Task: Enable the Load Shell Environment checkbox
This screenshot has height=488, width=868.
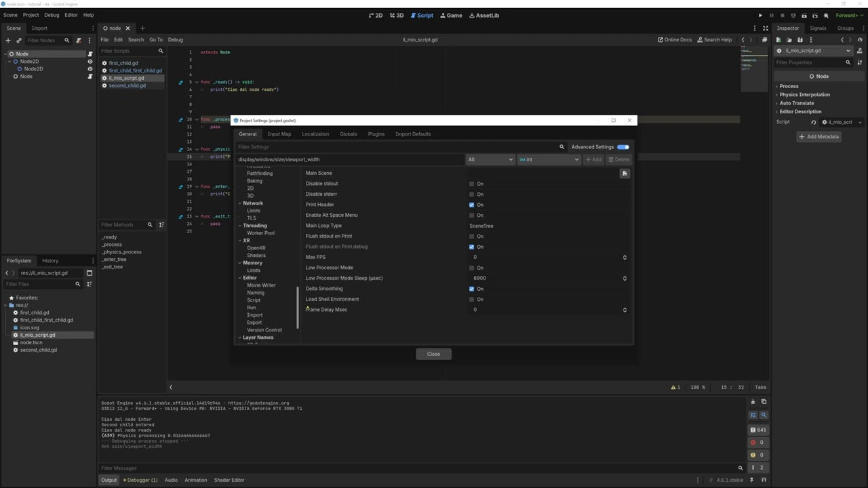Action: (x=472, y=299)
